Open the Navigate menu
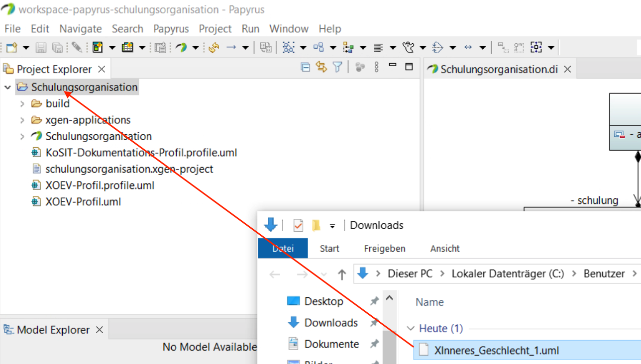 click(x=81, y=29)
